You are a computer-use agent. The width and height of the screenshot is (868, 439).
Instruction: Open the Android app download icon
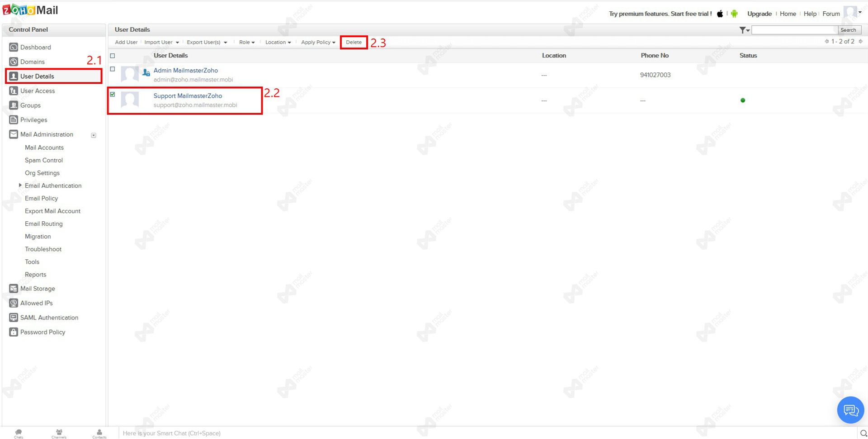click(734, 14)
